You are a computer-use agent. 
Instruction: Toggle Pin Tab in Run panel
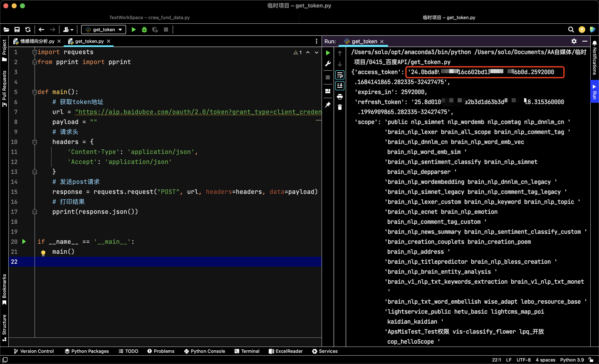point(328,105)
